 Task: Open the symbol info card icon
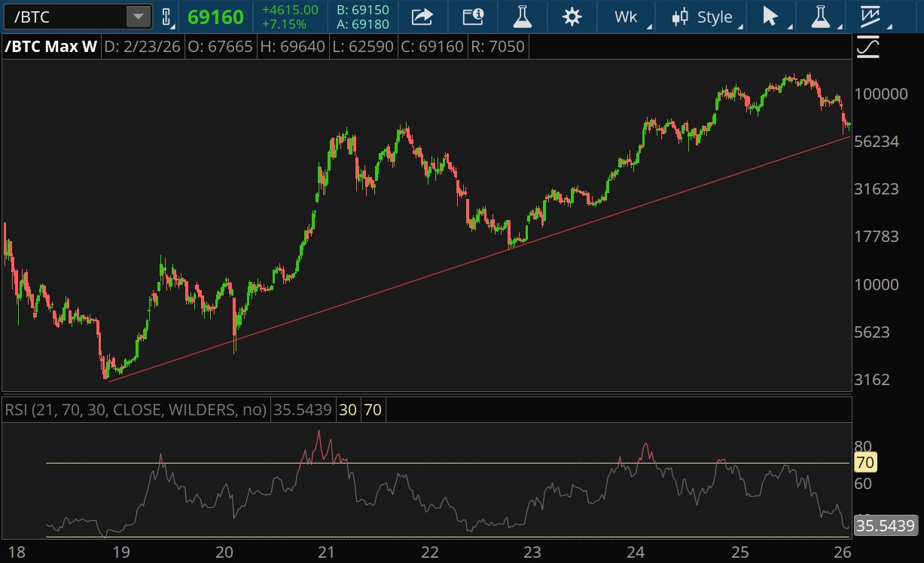473,17
